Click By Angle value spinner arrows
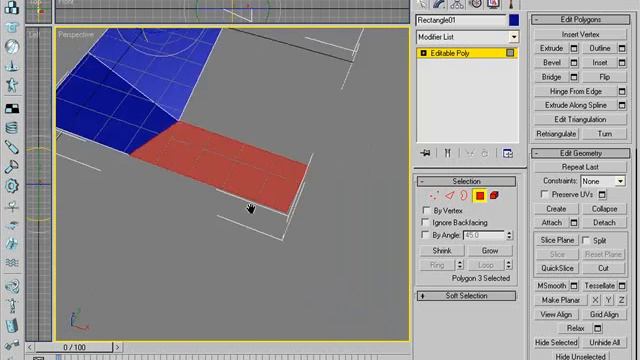Screen dimensions: 640x360 pos(509,235)
